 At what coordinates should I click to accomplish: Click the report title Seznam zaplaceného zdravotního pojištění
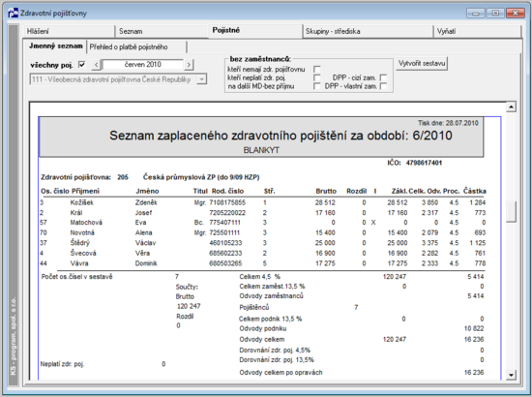281,136
